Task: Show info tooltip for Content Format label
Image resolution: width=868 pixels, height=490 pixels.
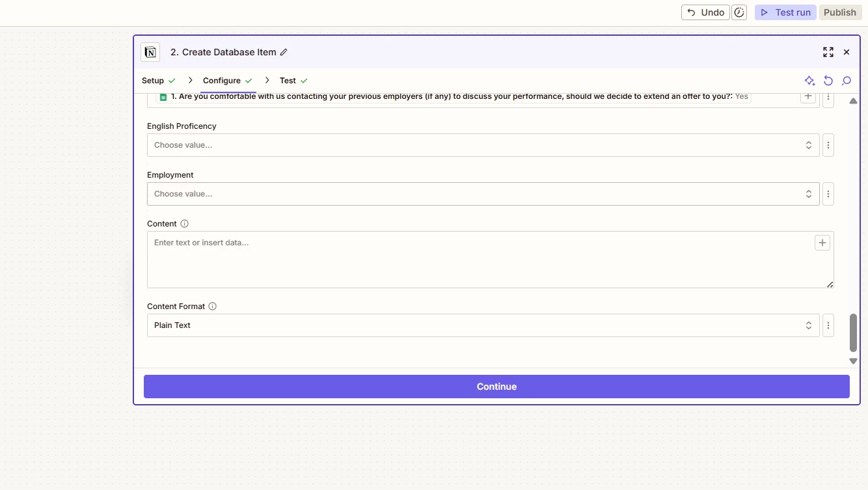Action: pos(212,306)
